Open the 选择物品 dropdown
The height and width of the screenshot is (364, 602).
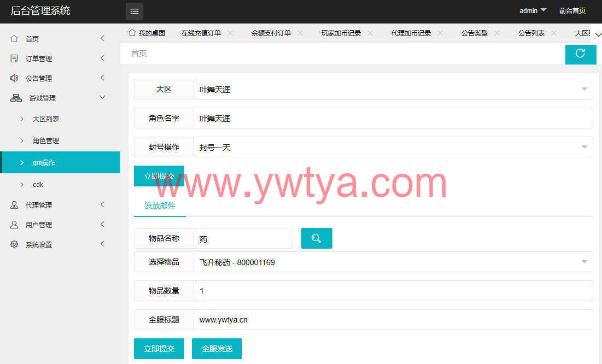tap(393, 262)
